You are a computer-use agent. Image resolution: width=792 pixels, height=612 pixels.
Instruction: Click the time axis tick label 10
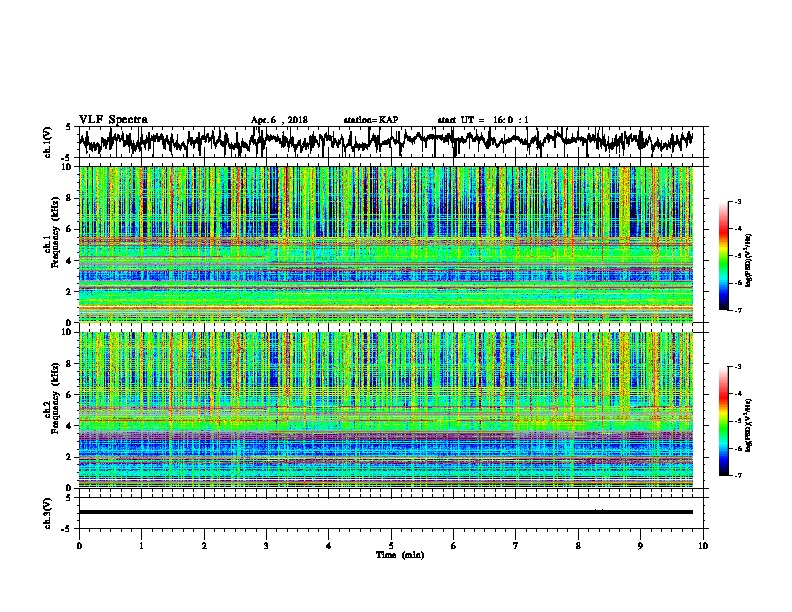click(703, 546)
